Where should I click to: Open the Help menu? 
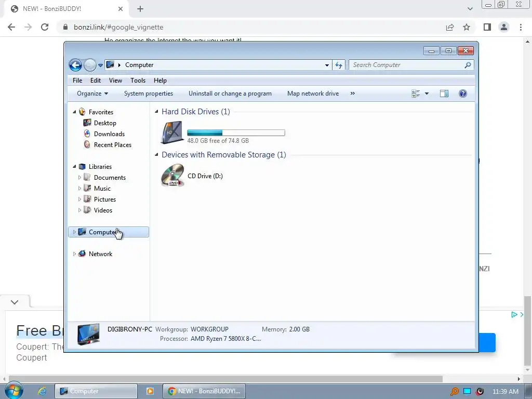160,81
